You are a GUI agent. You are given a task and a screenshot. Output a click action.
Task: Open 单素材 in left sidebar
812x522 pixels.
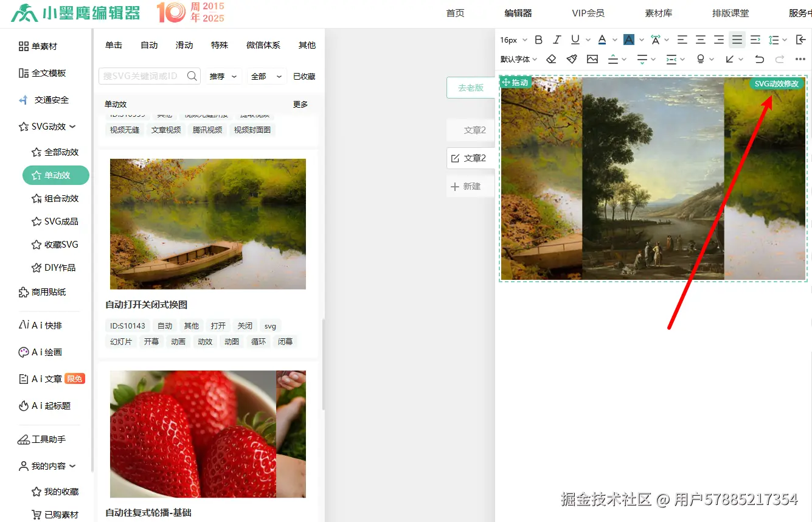[x=38, y=46]
